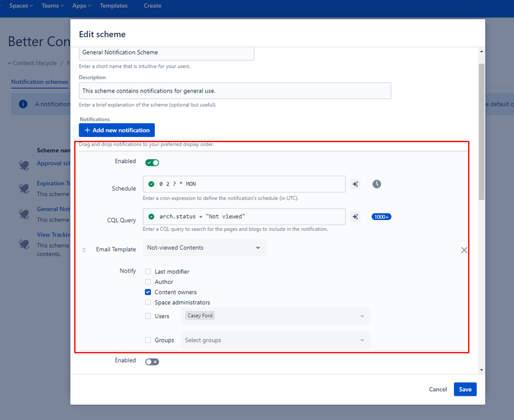This screenshot has height=420, width=514.
Task: Click the clock icon beside the Schedule field
Action: coord(377,184)
